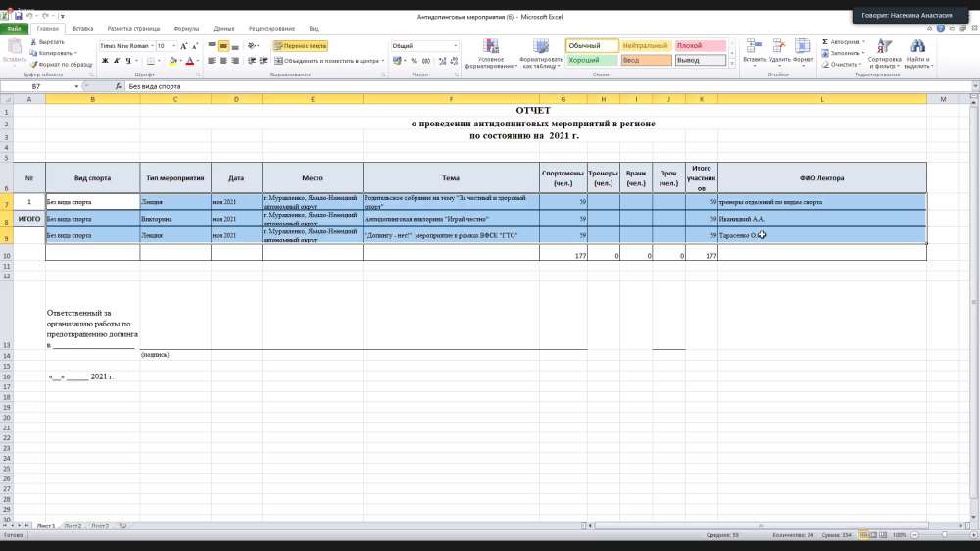This screenshot has width=980, height=551.
Task: Decrease decimal places
Action: (454, 61)
